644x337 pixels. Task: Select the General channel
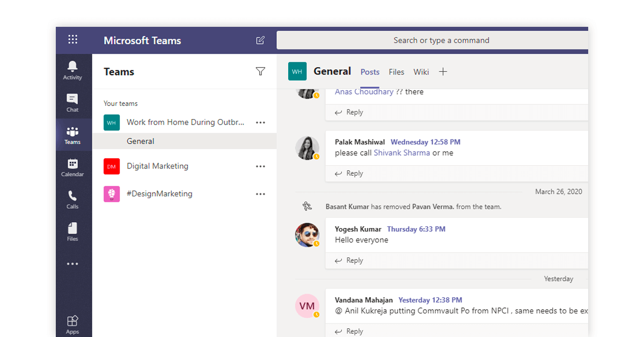coord(185,141)
